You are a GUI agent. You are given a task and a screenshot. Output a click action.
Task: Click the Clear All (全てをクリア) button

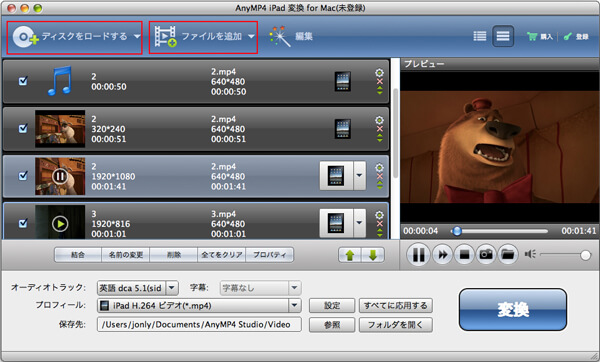point(222,255)
